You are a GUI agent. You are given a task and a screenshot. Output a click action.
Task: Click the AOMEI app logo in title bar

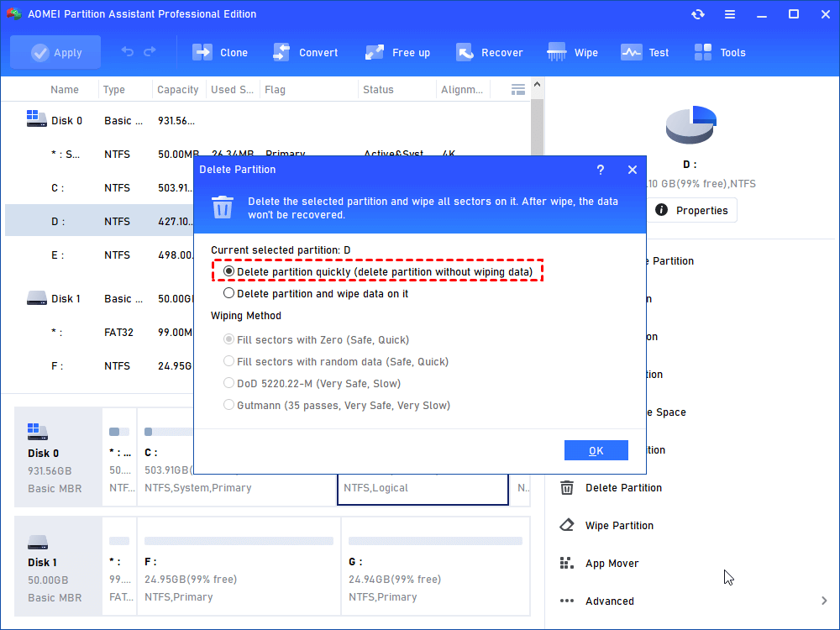click(x=14, y=13)
